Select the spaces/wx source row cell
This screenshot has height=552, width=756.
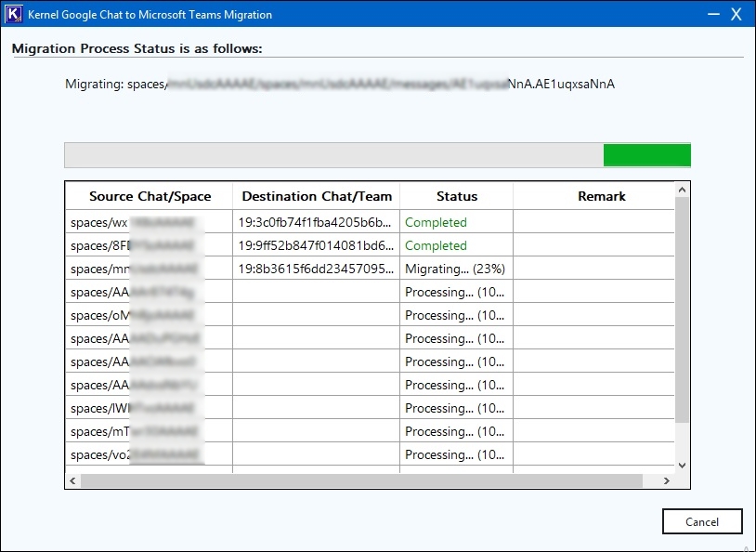click(149, 222)
